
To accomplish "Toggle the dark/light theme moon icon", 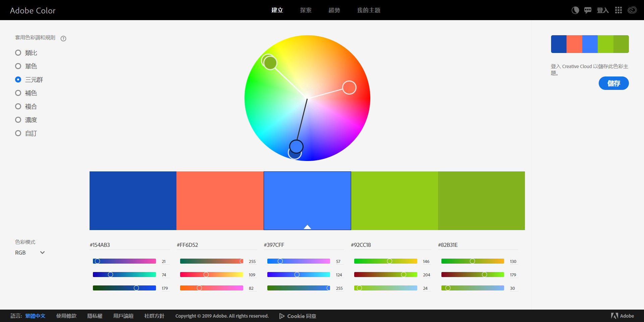I will (575, 10).
